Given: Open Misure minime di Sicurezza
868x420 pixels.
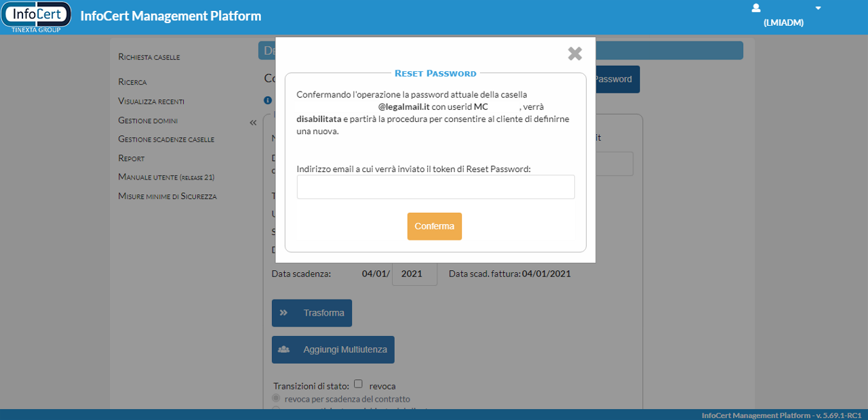Looking at the screenshot, I should tap(167, 196).
